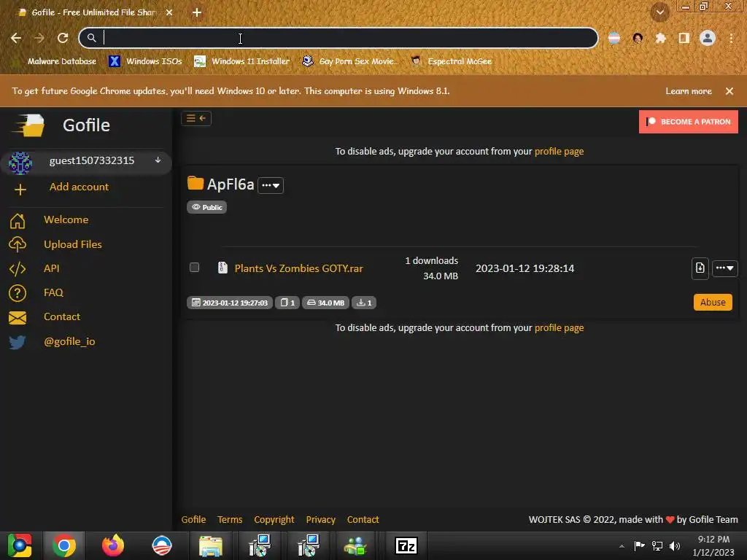
Task: Open the Chrome three-dot menu
Action: (731, 38)
